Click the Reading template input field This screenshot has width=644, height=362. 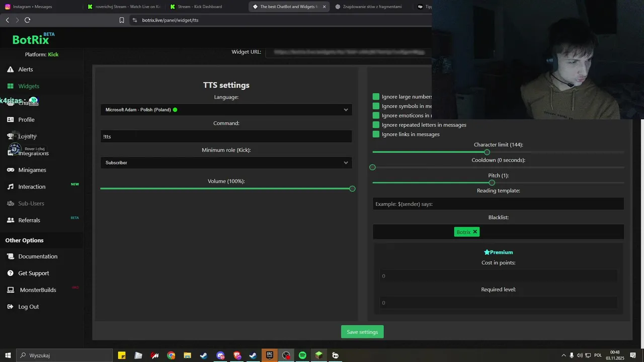499,204
